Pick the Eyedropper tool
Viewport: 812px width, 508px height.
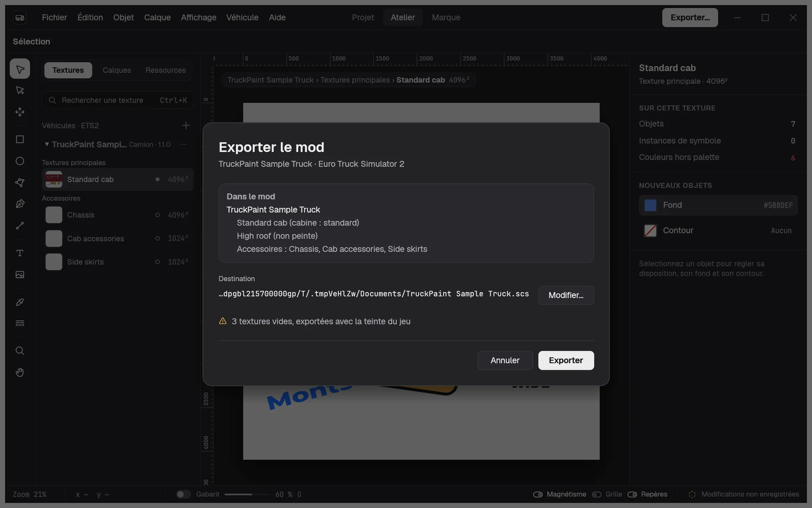pyautogui.click(x=20, y=302)
